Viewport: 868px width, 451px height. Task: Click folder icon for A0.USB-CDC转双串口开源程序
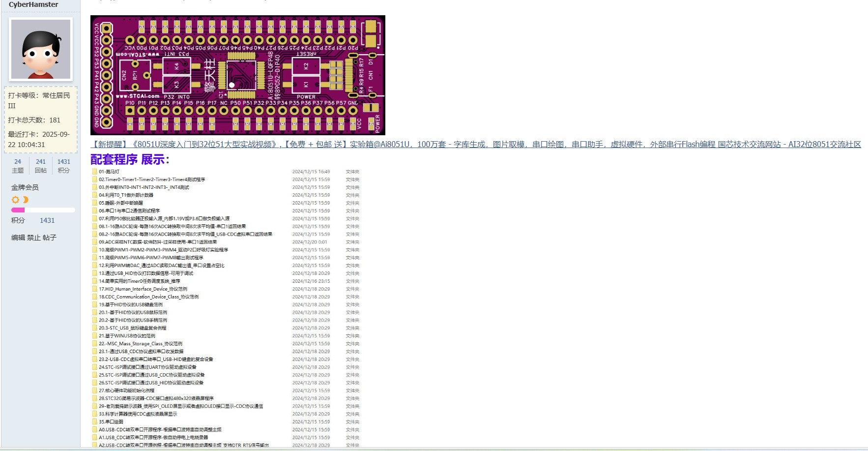[x=95, y=430]
